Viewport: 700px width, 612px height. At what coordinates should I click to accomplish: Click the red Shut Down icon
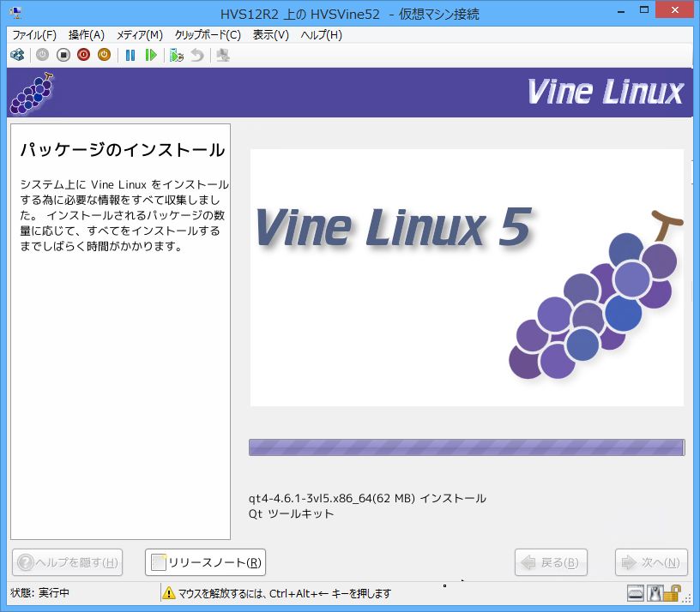click(83, 55)
